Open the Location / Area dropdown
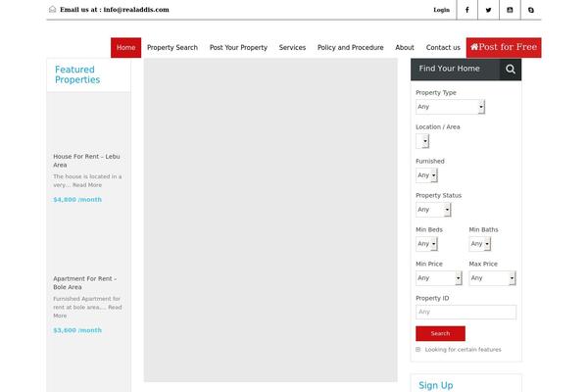Viewport: 588px width, 392px height. pos(422,141)
